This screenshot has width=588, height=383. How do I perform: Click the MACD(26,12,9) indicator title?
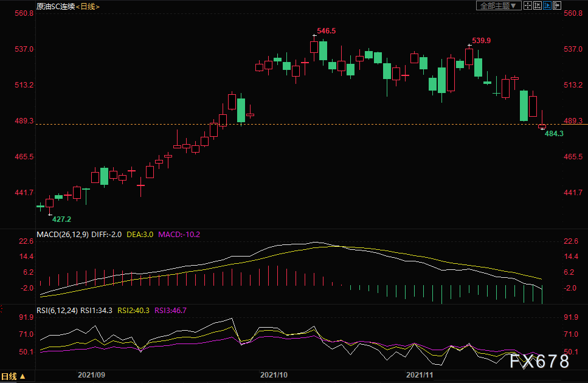(x=63, y=235)
